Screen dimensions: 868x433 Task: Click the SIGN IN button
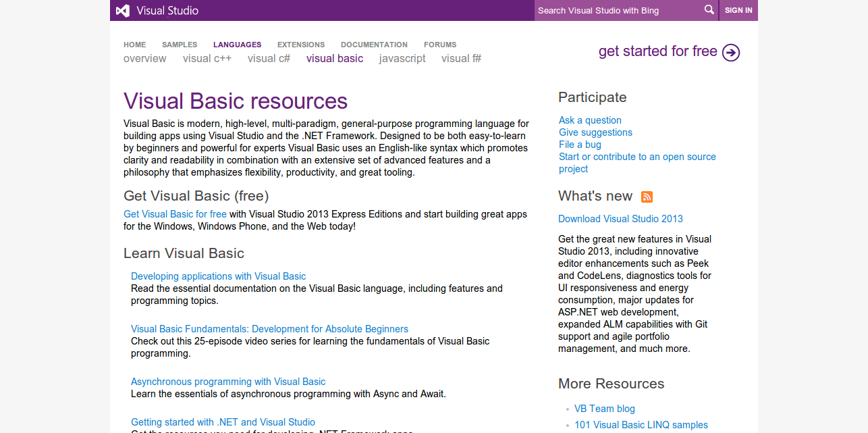pos(738,10)
